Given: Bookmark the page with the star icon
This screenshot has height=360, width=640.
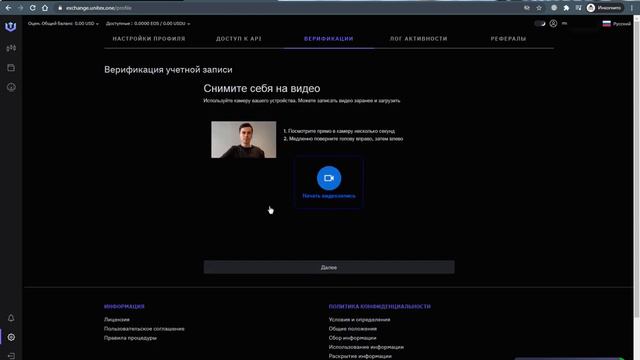Looking at the screenshot, I should [x=539, y=8].
